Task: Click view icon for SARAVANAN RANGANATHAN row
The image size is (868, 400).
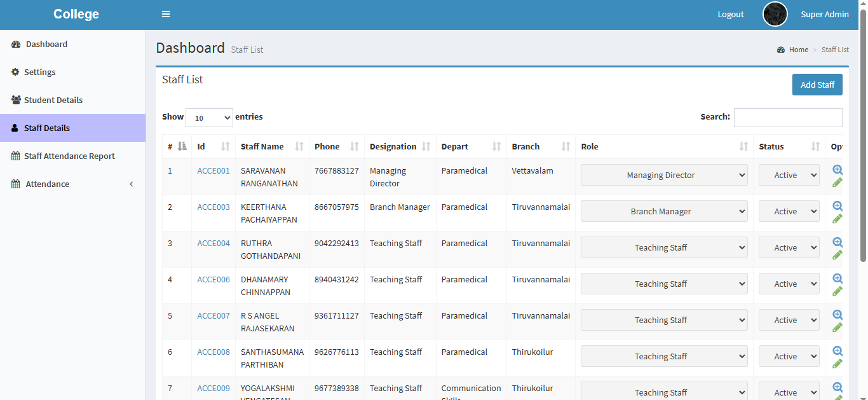Action: (837, 170)
